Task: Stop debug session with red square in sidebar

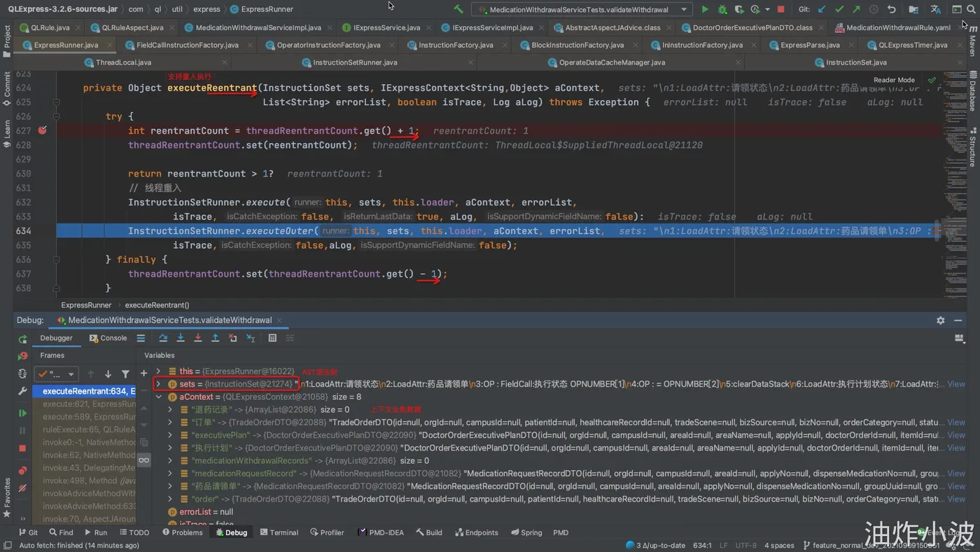Action: click(22, 448)
